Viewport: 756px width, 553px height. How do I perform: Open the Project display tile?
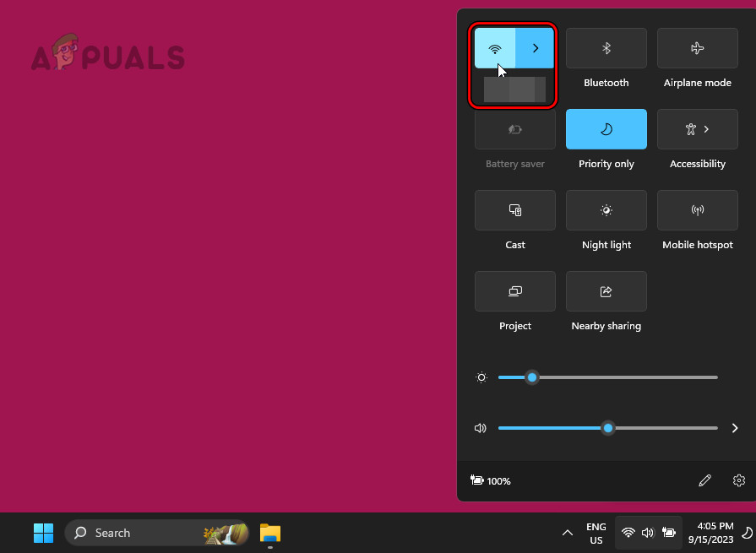[515, 291]
